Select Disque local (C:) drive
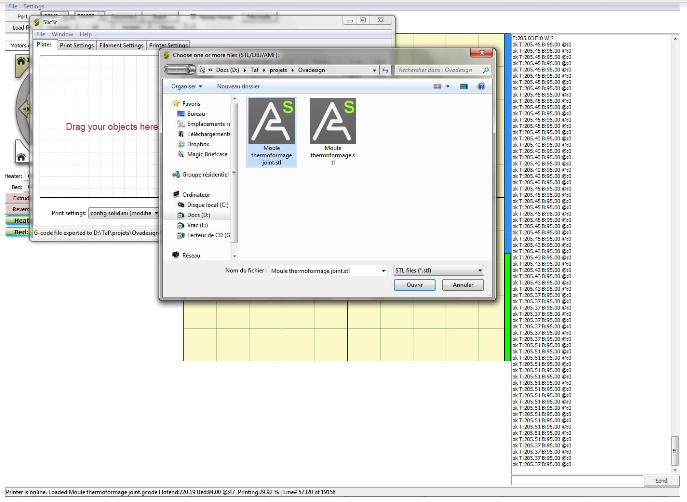Viewport: 687px width, 502px height. point(207,205)
